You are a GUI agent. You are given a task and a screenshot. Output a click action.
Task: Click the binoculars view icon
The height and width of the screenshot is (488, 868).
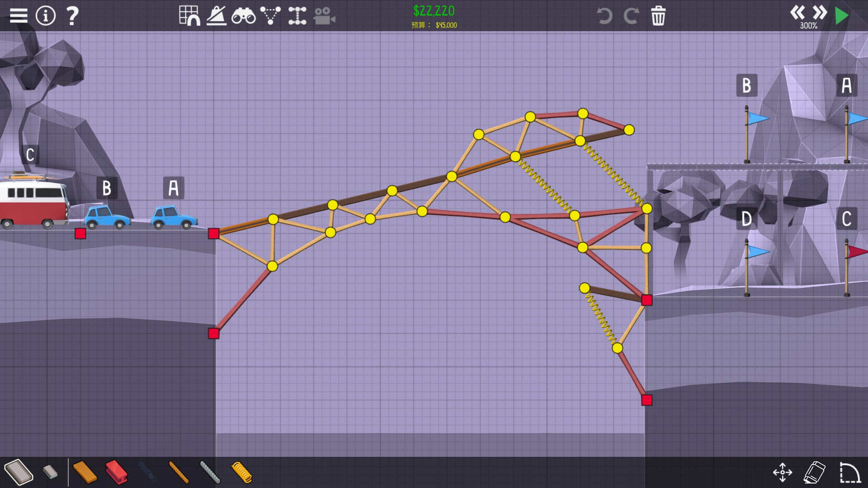click(243, 16)
